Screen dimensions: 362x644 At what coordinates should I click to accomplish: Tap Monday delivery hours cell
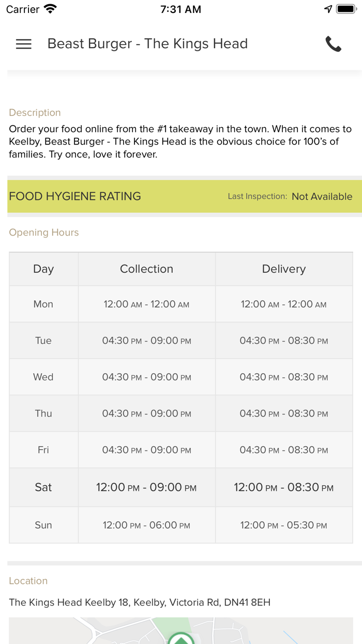pyautogui.click(x=283, y=304)
